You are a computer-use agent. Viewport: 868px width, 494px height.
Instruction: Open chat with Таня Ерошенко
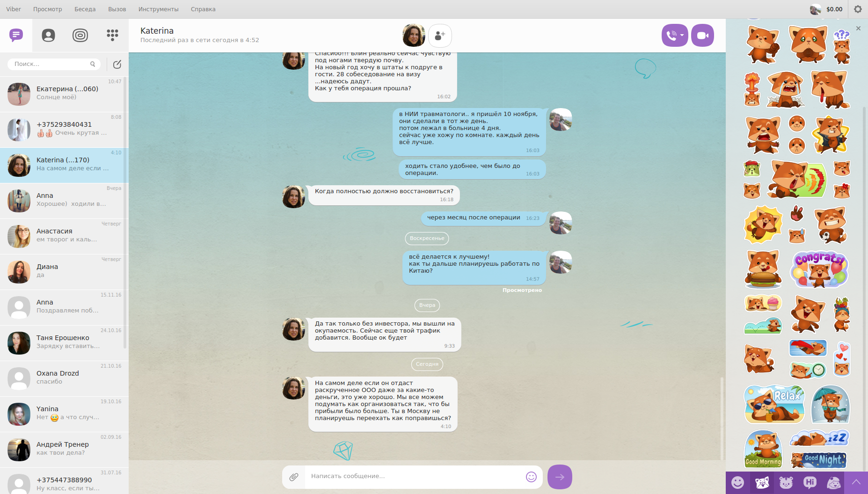tap(64, 343)
